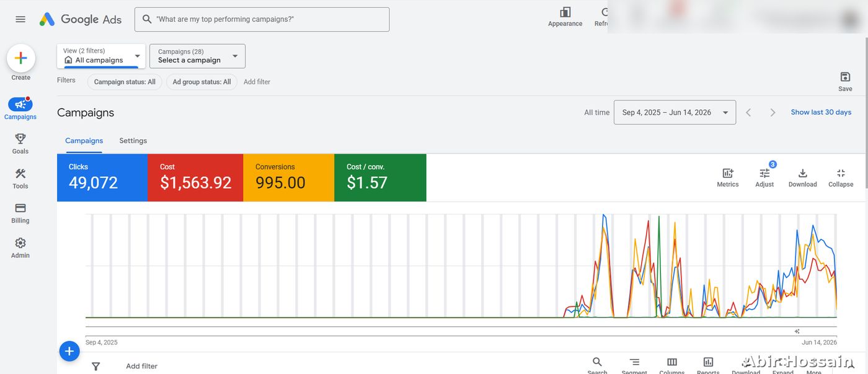Open the table Reports option

pyautogui.click(x=708, y=365)
